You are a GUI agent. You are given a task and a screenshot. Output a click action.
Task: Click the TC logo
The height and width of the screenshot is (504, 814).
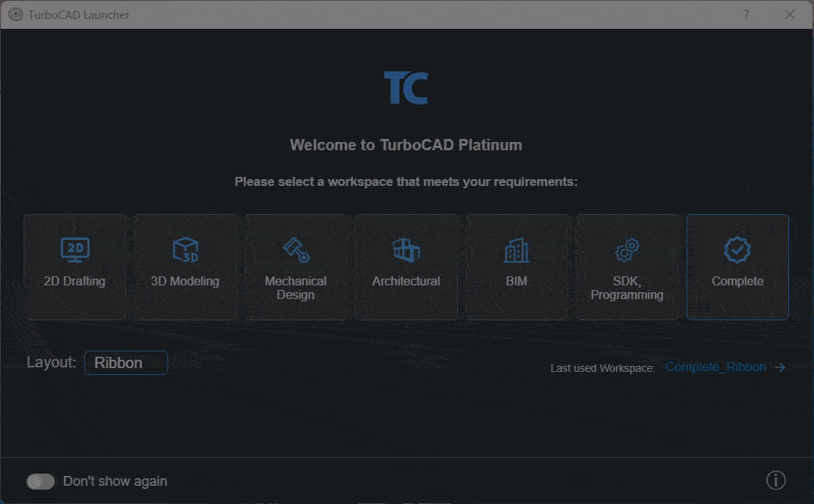(406, 88)
